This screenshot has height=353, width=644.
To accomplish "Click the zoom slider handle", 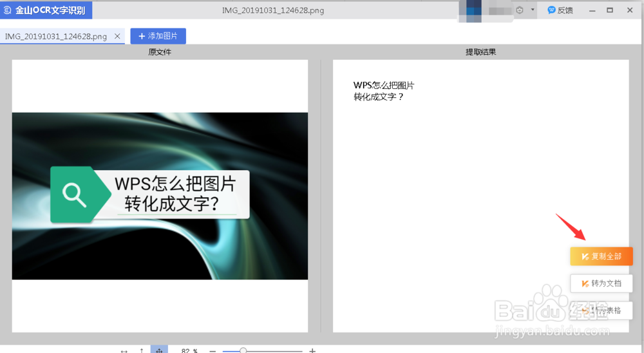I will 243,350.
